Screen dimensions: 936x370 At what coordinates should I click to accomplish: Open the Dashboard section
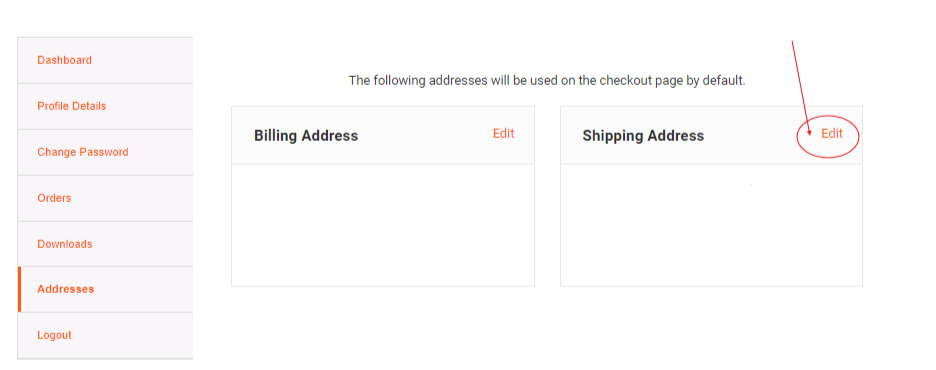105,60
